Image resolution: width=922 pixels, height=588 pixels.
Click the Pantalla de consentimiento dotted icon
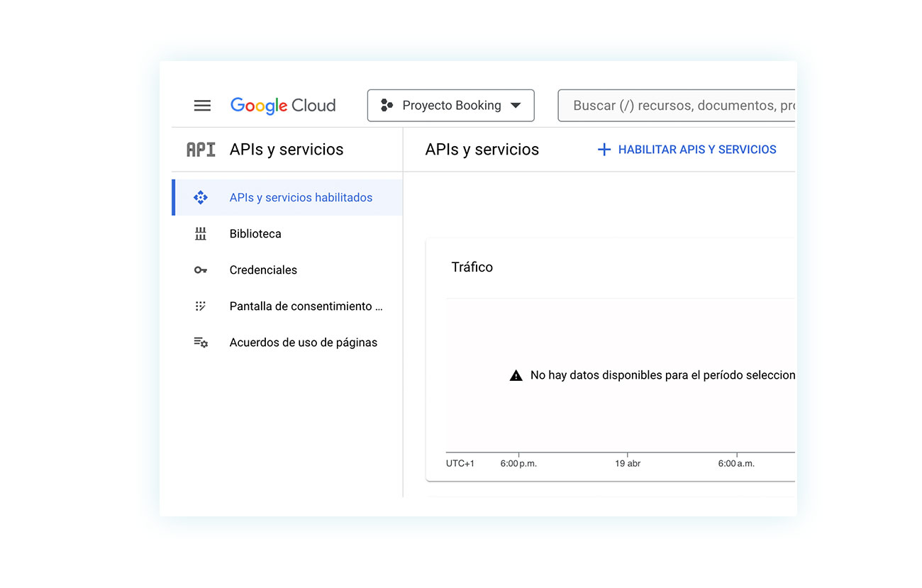pyautogui.click(x=201, y=306)
